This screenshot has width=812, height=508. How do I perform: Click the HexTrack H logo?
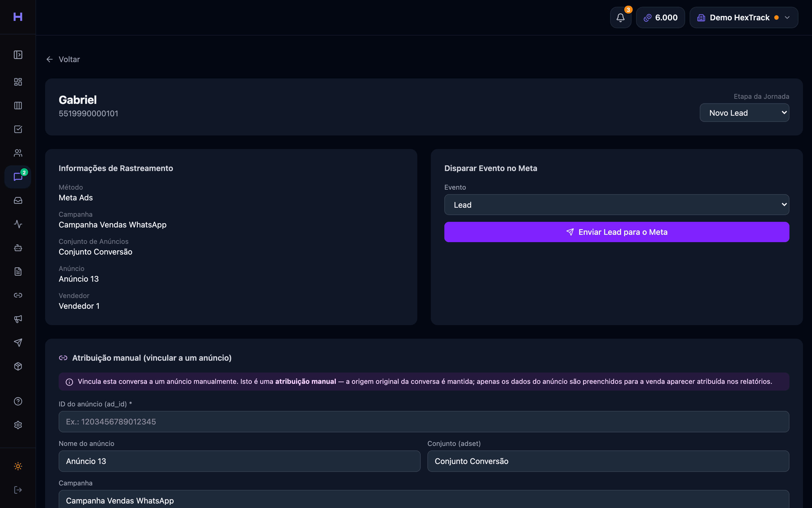[x=18, y=17]
